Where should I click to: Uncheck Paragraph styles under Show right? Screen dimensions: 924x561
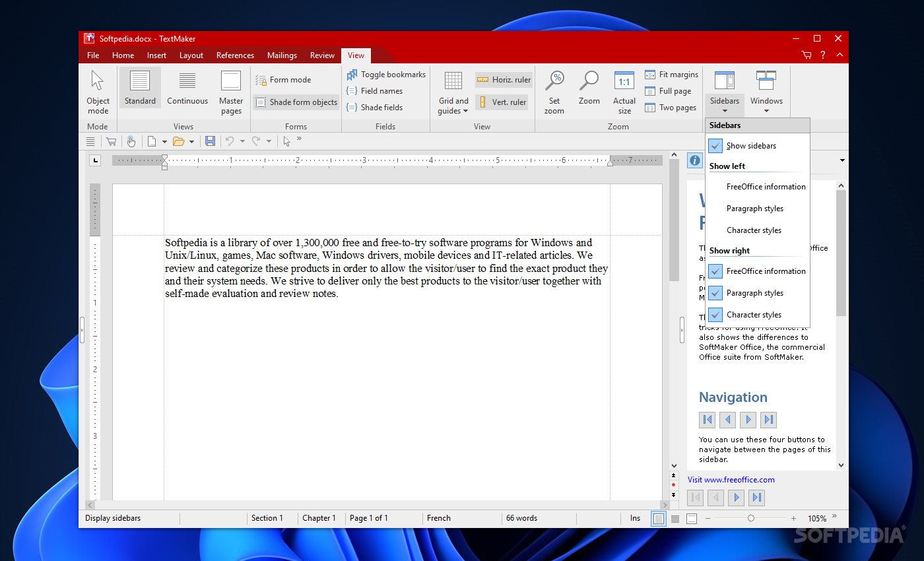click(758, 293)
